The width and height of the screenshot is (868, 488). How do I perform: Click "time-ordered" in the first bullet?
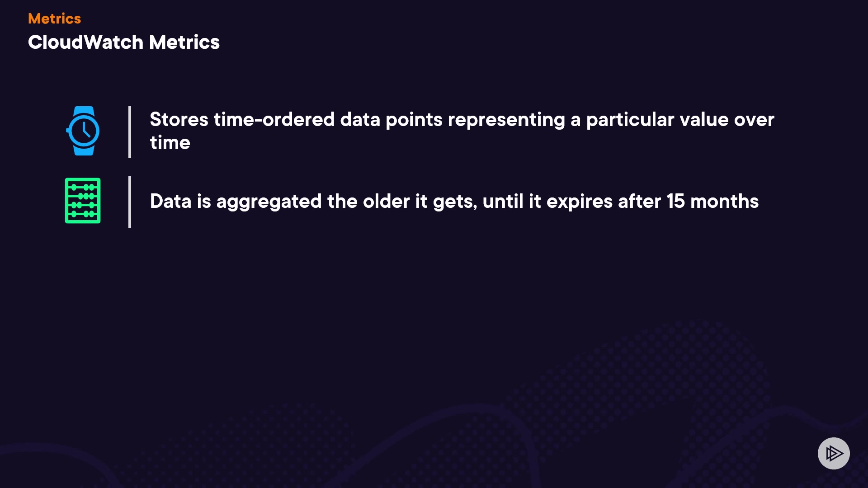pyautogui.click(x=274, y=120)
